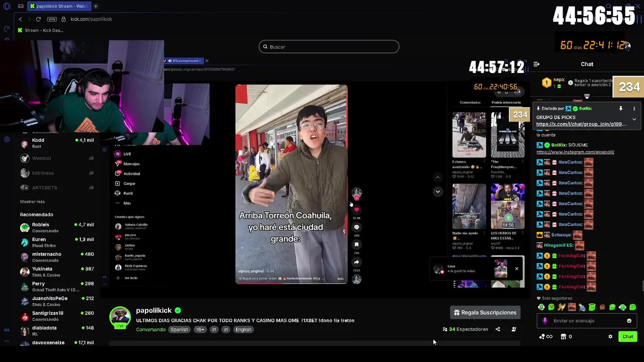Go to next TikTok video down arrow
The height and width of the screenshot is (362, 644).
point(438,192)
